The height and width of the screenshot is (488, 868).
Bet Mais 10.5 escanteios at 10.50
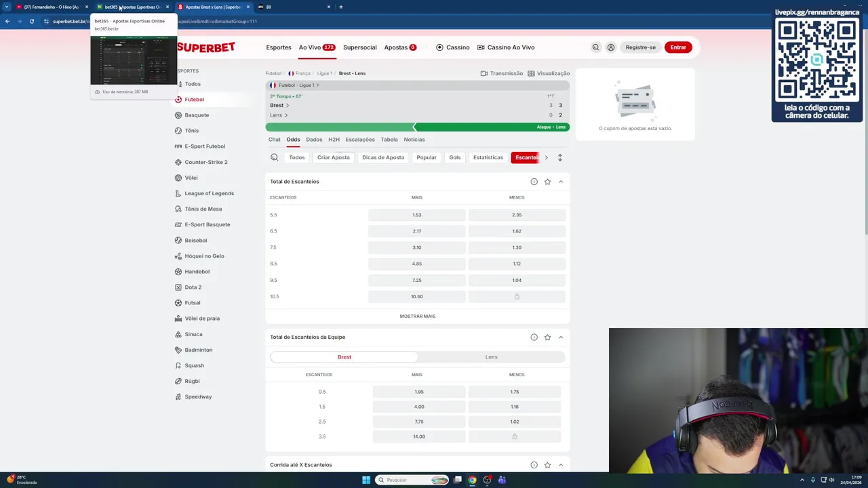click(417, 296)
